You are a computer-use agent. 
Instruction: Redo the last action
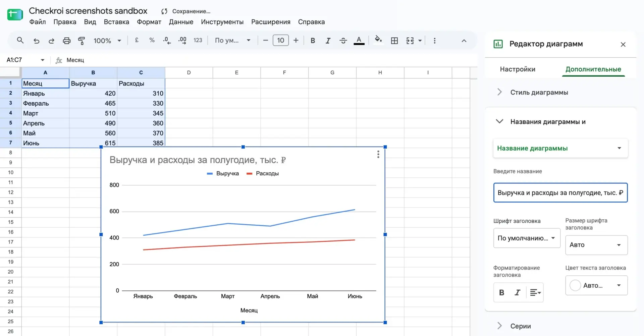(x=51, y=41)
